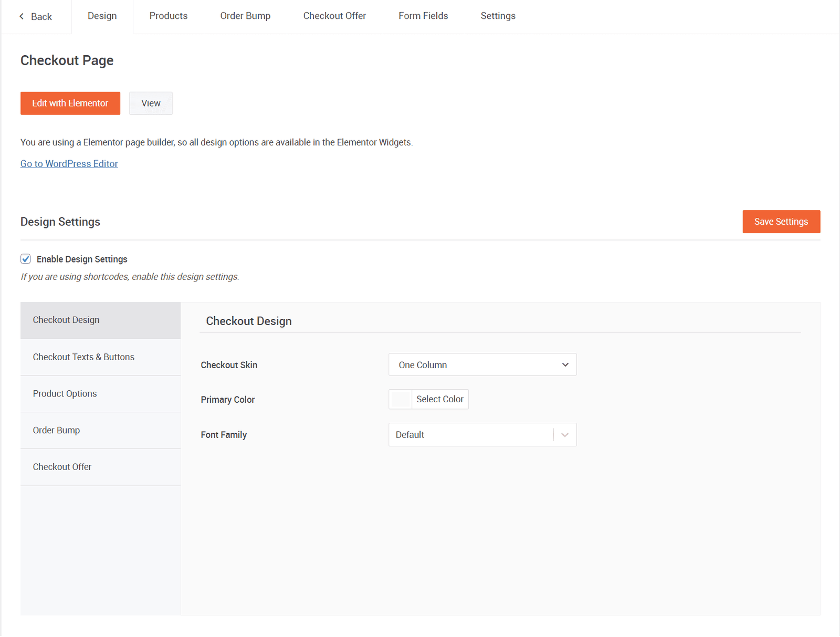Click the Back arrow icon
This screenshot has height=637, width=840.
(22, 16)
